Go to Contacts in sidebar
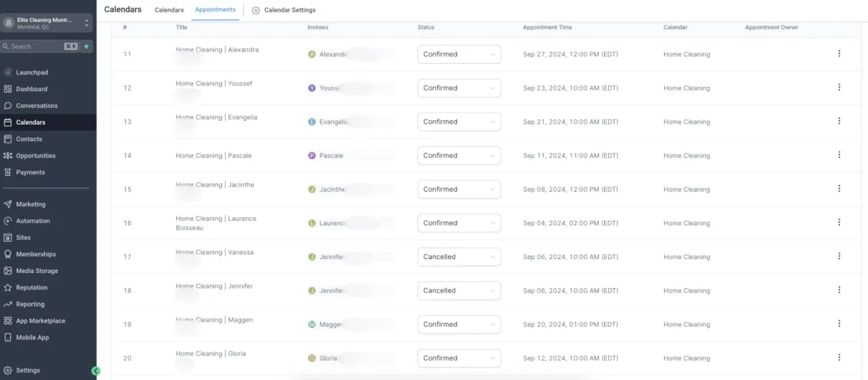Screen dimensions: 868x380 [29, 139]
